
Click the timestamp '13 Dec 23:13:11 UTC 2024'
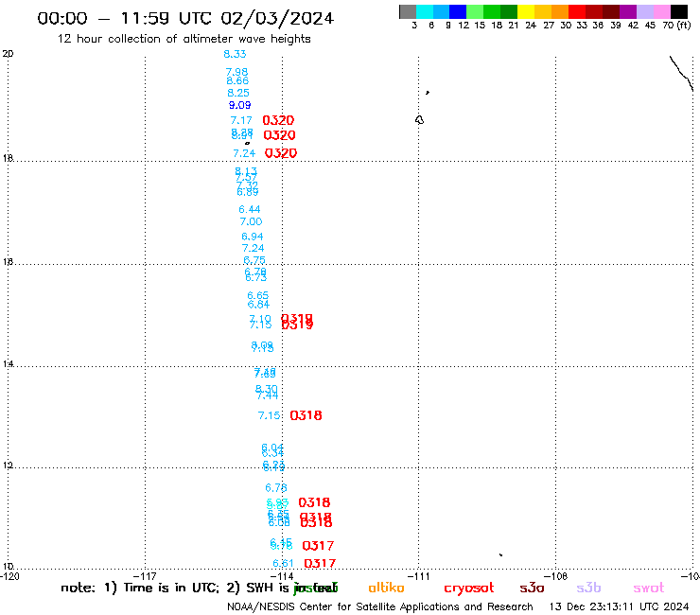620,607
